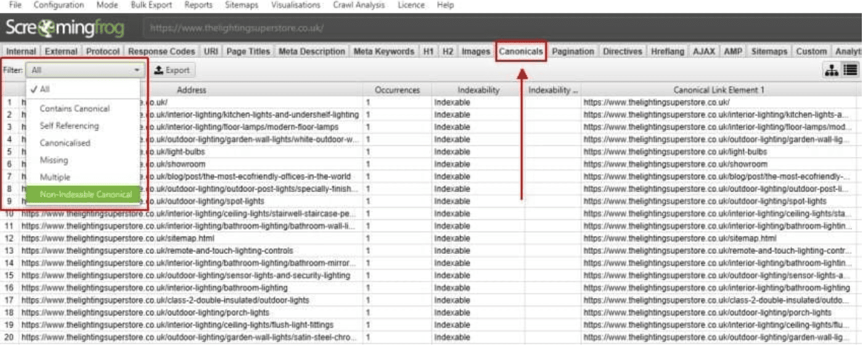Choose 'Canonicalised' filter option
Viewport: 868px width, 361px height.
83,143
